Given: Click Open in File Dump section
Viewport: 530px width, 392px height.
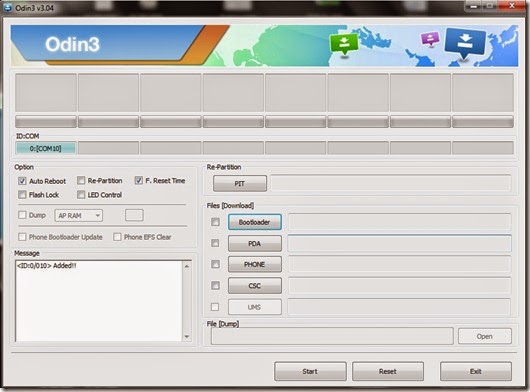Looking at the screenshot, I should [485, 336].
